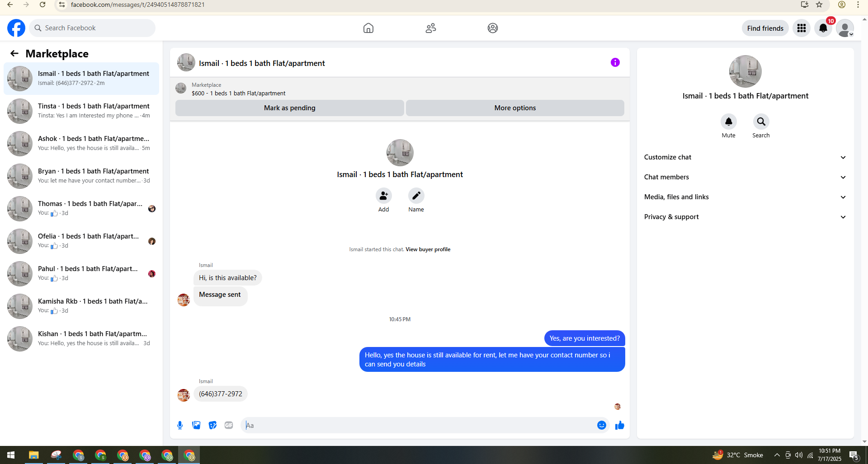Expand Customize chat section

click(x=745, y=157)
